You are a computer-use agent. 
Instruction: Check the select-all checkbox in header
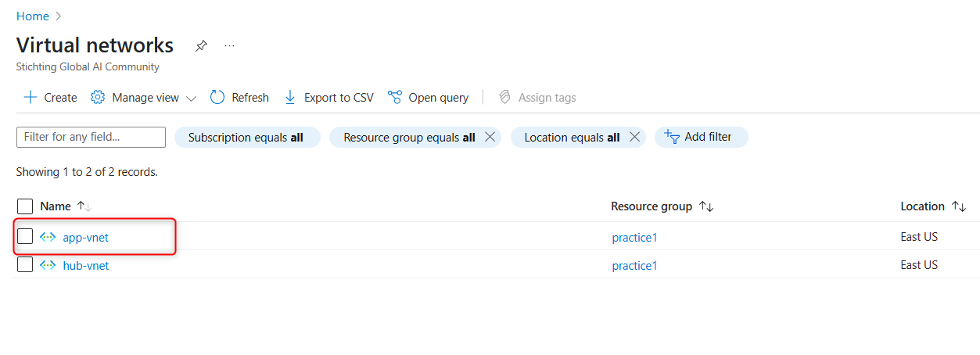25,206
